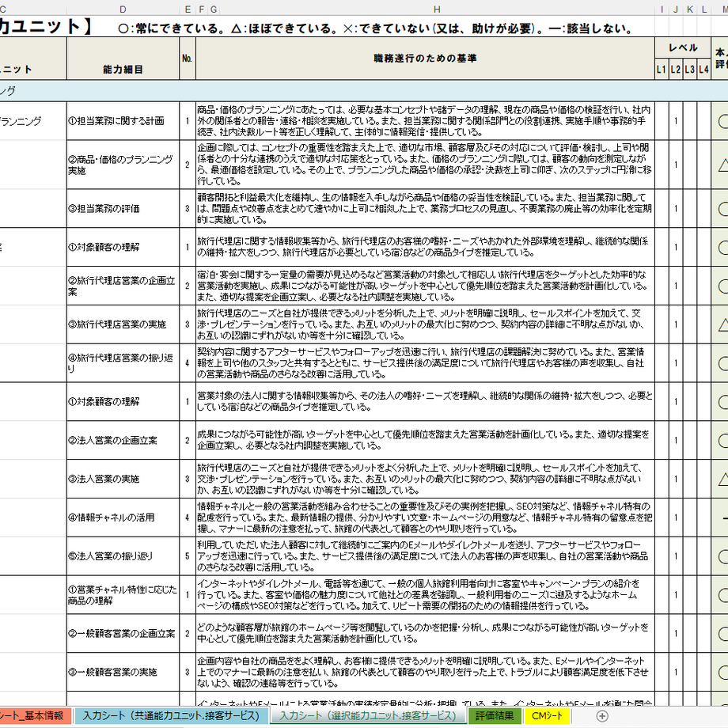Select column D header
The image size is (728, 728).
tap(123, 9)
